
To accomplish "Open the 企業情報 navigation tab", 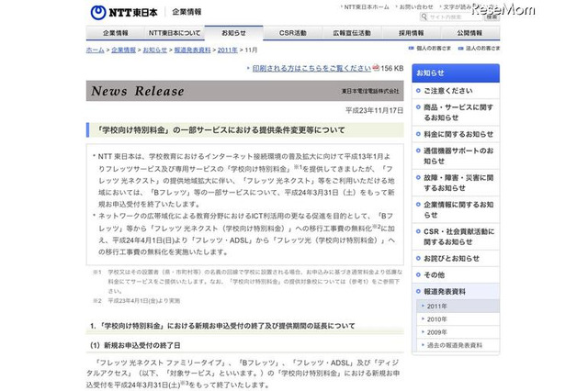I will (115, 33).
